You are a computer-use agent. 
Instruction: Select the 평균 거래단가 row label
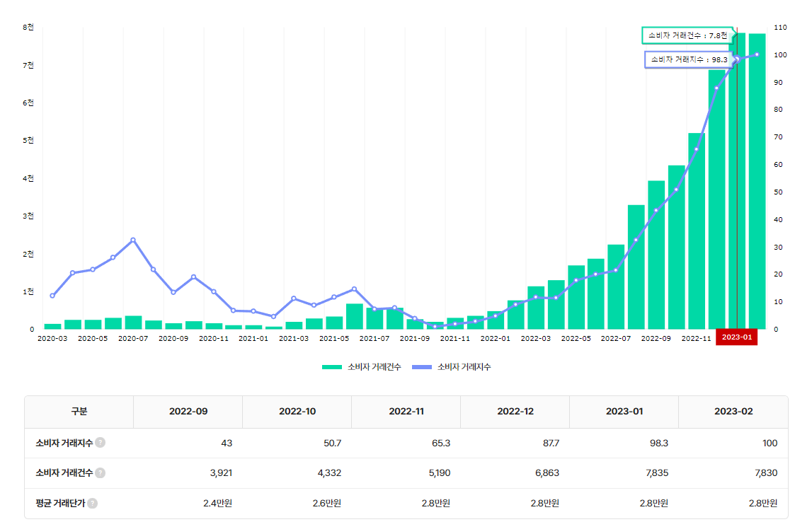[x=60, y=503]
